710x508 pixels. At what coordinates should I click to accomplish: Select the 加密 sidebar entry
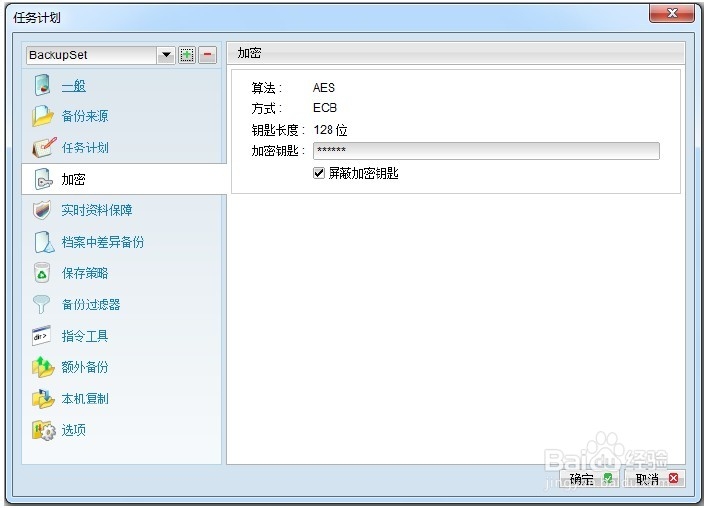[x=124, y=179]
